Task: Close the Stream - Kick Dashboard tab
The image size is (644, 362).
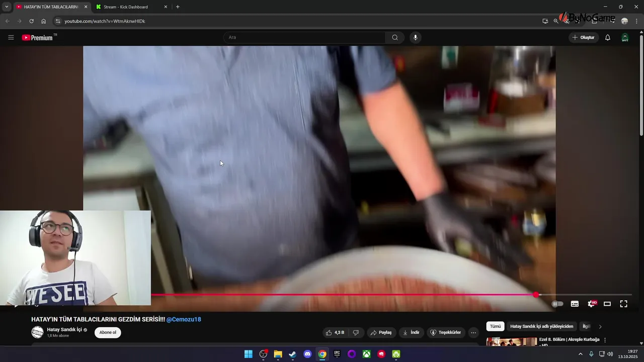Action: [166, 7]
